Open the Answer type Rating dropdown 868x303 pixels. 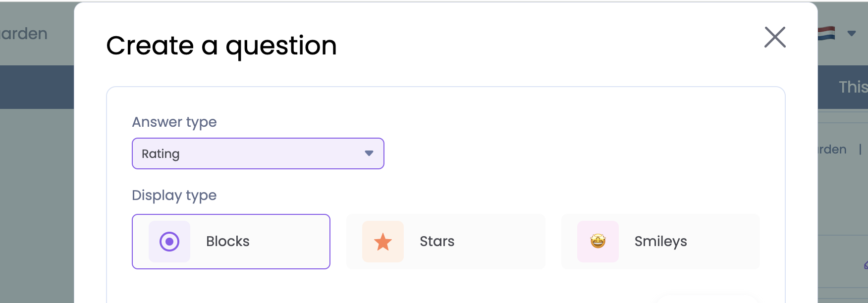coord(258,153)
